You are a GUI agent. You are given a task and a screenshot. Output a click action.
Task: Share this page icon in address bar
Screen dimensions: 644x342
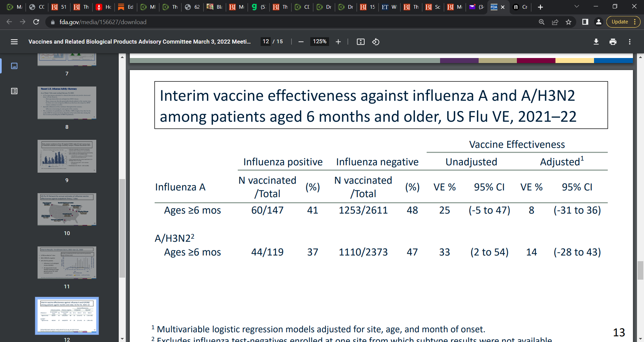click(x=555, y=22)
